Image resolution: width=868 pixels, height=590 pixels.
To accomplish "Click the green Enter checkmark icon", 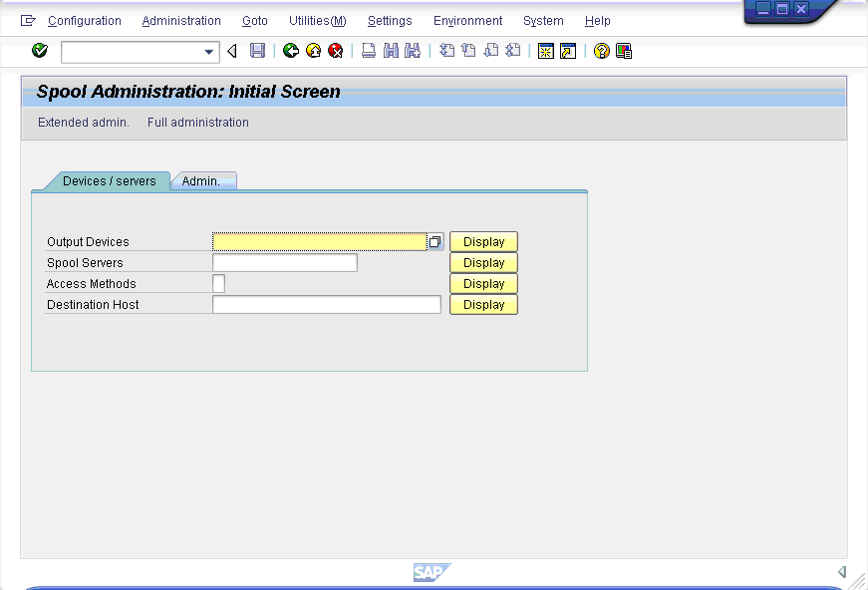I will (x=40, y=51).
